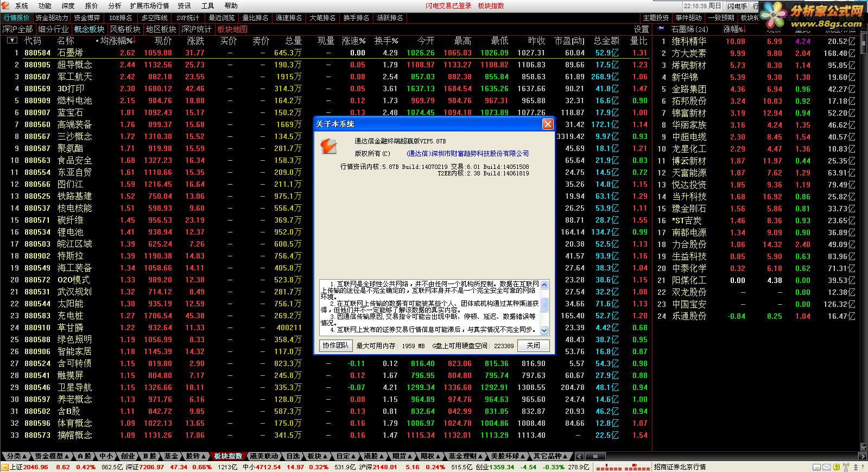Open the 报价 menu
The image size is (868, 472).
click(92, 5)
